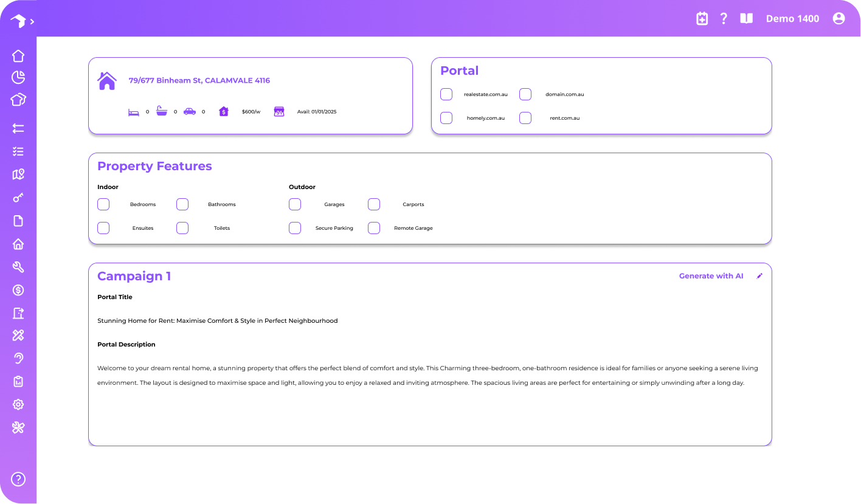This screenshot has height=504, width=861.
Task: Click the calendar add icon in header
Action: click(702, 19)
